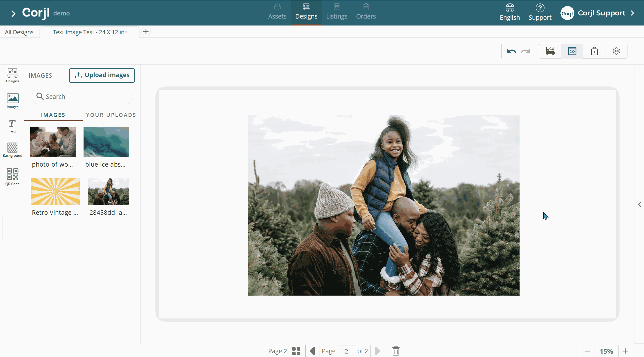Switch to Your Uploads tab
Image resolution: width=644 pixels, height=357 pixels.
tap(111, 115)
